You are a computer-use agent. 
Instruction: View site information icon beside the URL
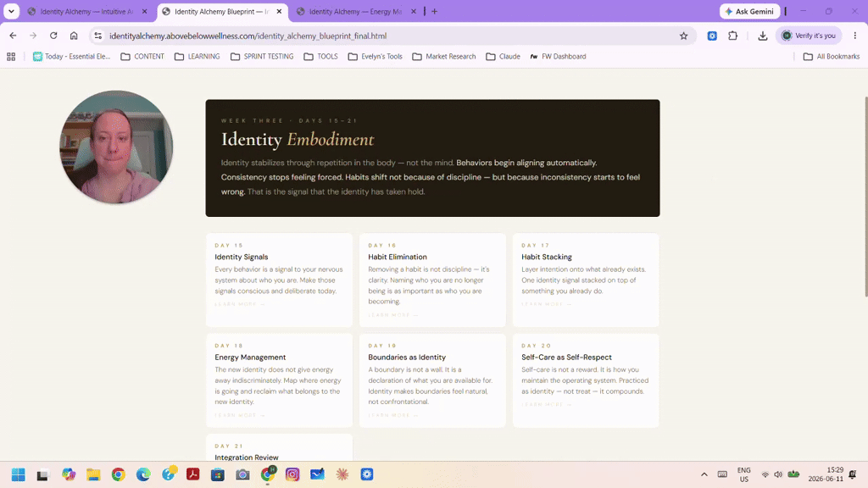click(98, 36)
